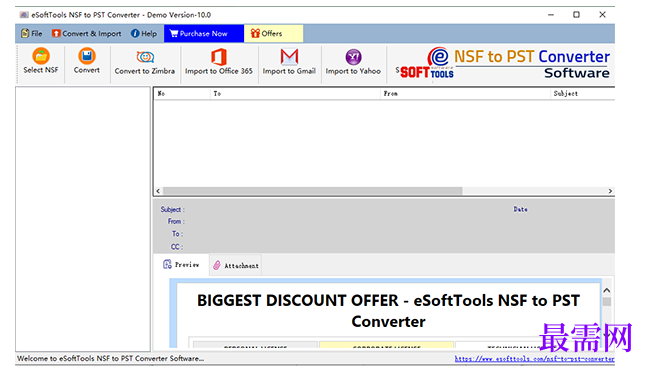Click the horizontal scrollbar right arrow
Image resolution: width=651 pixels, height=369 pixels.
click(x=610, y=191)
